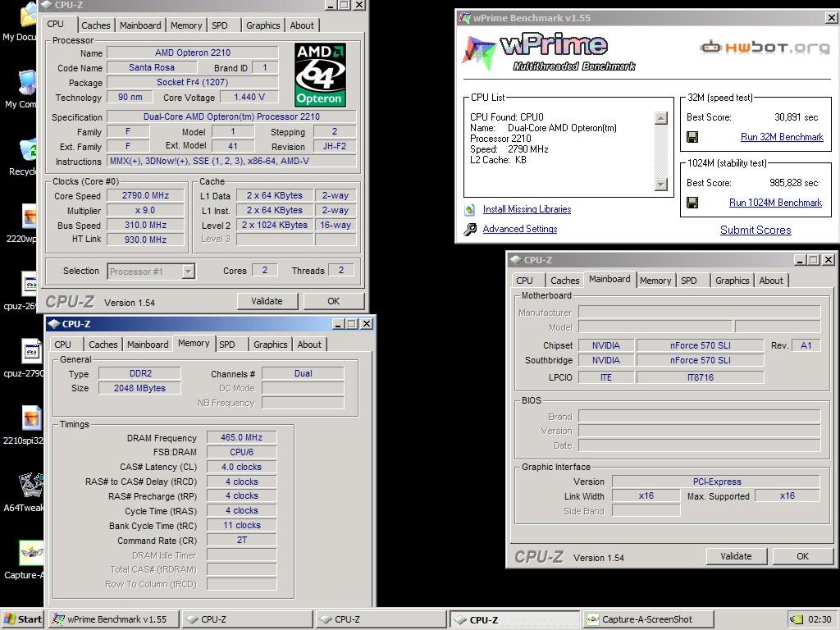The image size is (840, 630).
Task: Click the Core Voltage 1.440 V value
Action: [249, 97]
